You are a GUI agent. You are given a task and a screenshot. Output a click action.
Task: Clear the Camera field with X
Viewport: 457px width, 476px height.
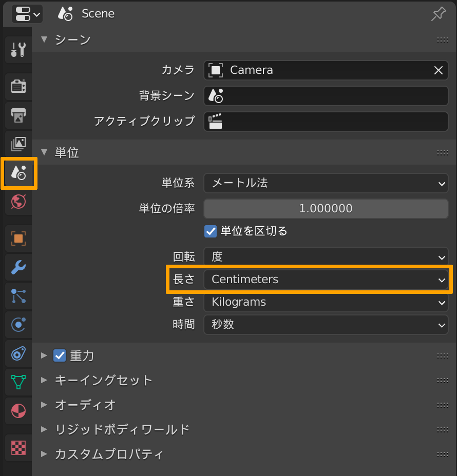[438, 70]
